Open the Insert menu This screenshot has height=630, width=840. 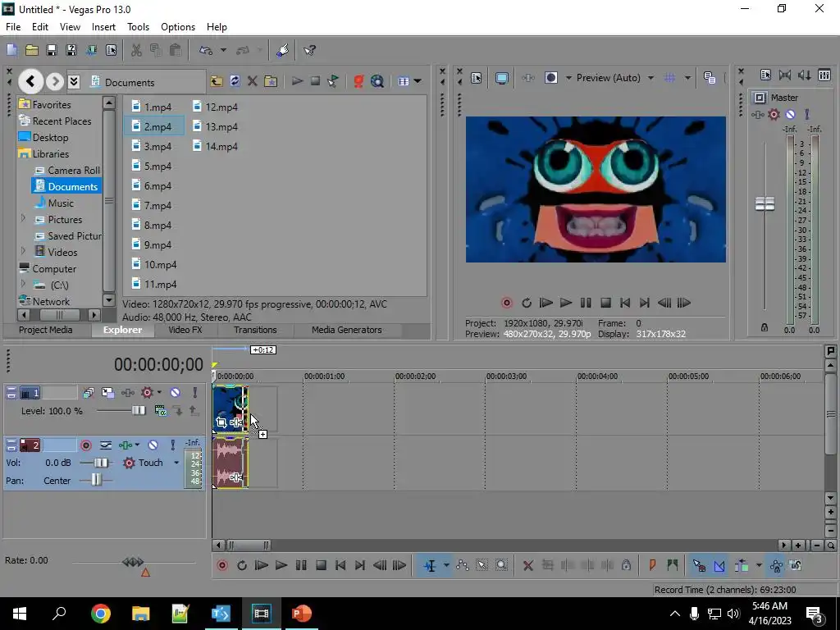point(103,27)
